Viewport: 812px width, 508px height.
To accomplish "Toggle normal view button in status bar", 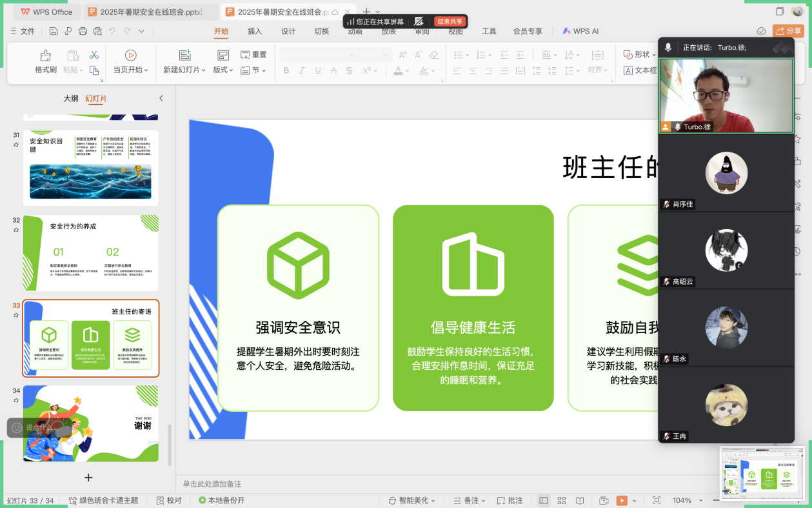I will (x=544, y=500).
